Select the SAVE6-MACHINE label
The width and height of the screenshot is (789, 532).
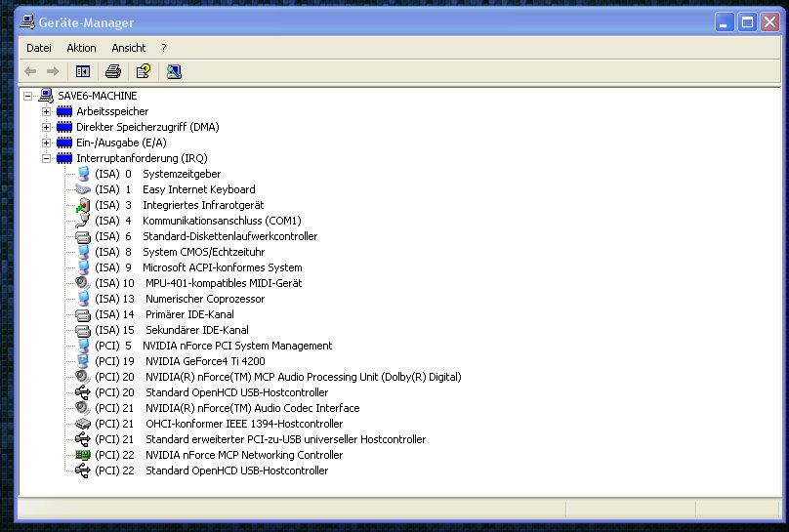97,96
